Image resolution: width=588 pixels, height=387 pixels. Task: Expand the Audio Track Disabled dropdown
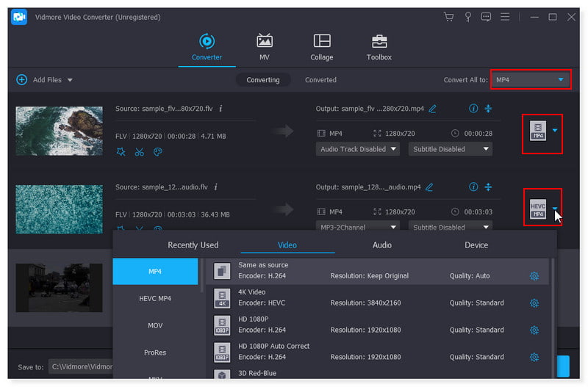pos(358,149)
